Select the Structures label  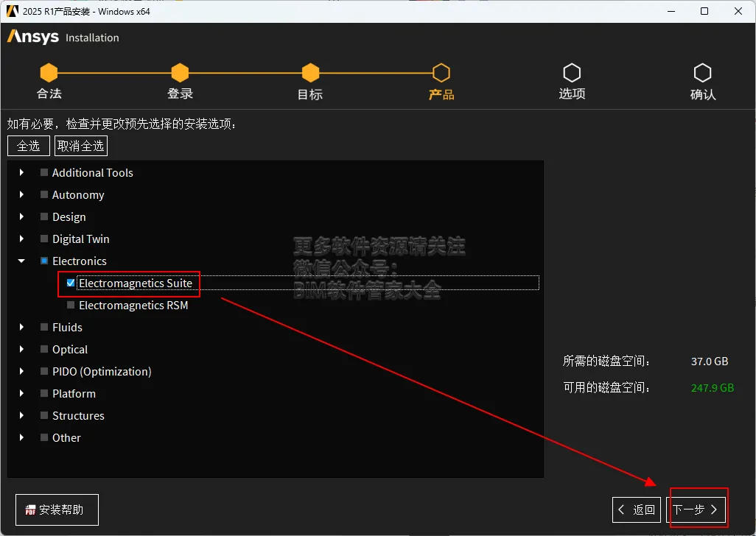click(x=78, y=416)
